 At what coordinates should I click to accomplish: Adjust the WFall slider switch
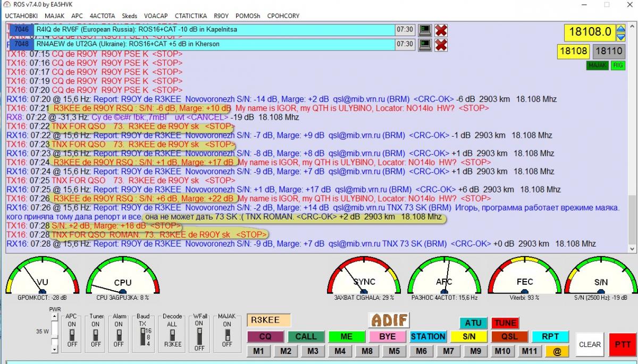199,335
